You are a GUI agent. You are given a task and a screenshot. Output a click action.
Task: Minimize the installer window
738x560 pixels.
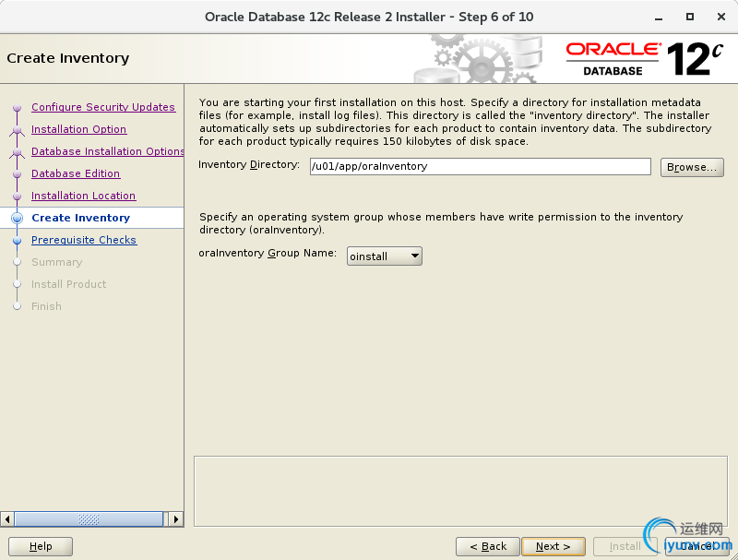coord(659,18)
